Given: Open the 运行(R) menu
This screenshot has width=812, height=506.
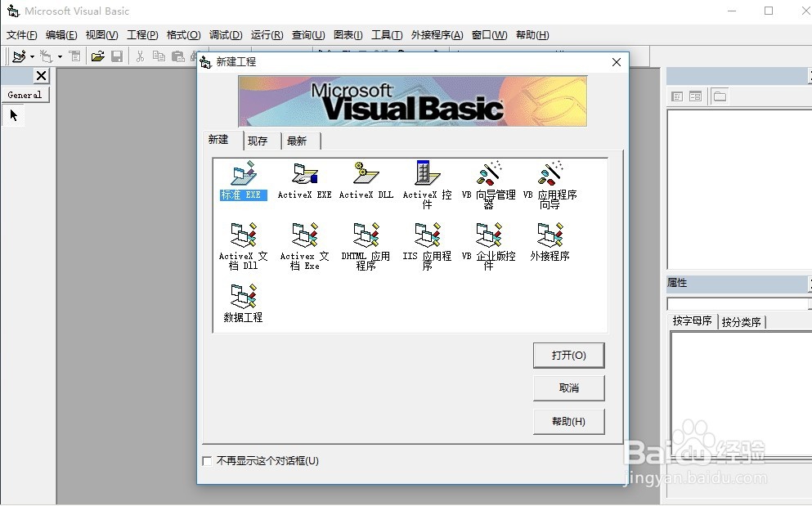Looking at the screenshot, I should 267,34.
